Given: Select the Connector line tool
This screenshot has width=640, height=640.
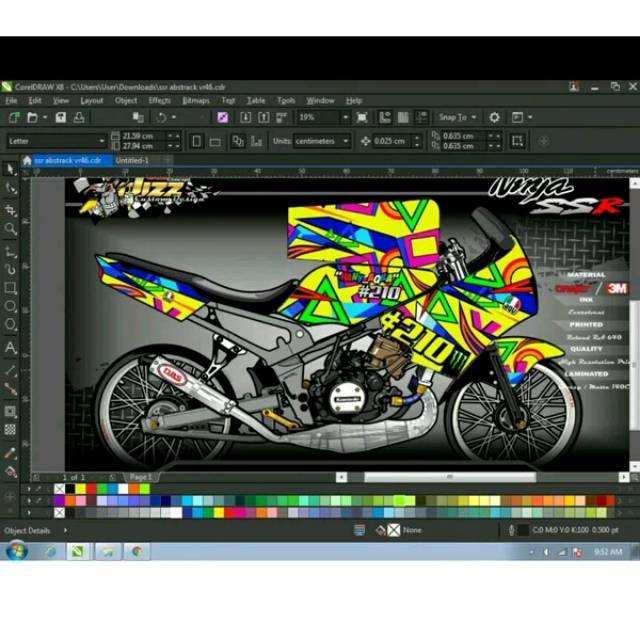Looking at the screenshot, I should click(10, 389).
